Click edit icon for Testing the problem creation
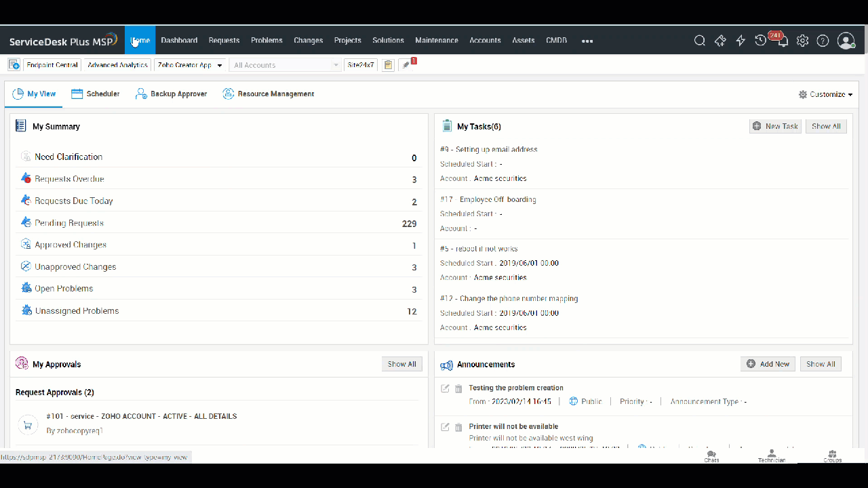 (445, 388)
